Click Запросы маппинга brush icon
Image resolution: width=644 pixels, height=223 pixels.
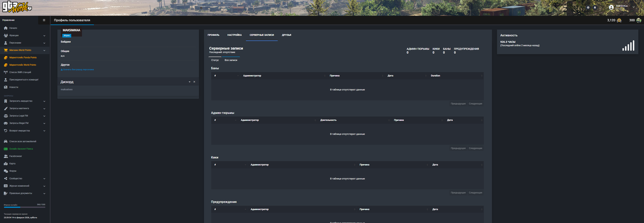6,108
